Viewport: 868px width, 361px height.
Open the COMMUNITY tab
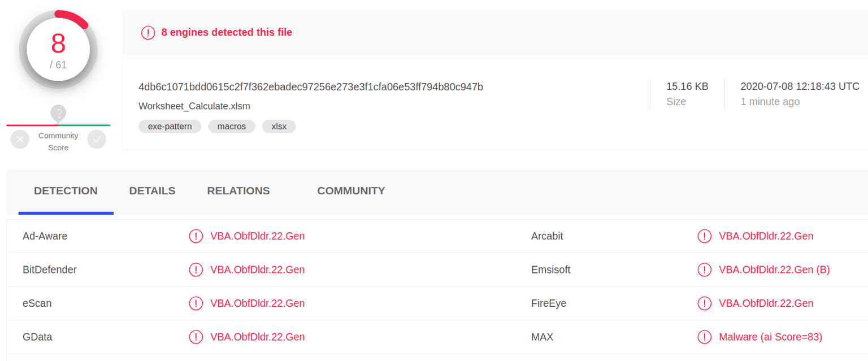point(351,191)
